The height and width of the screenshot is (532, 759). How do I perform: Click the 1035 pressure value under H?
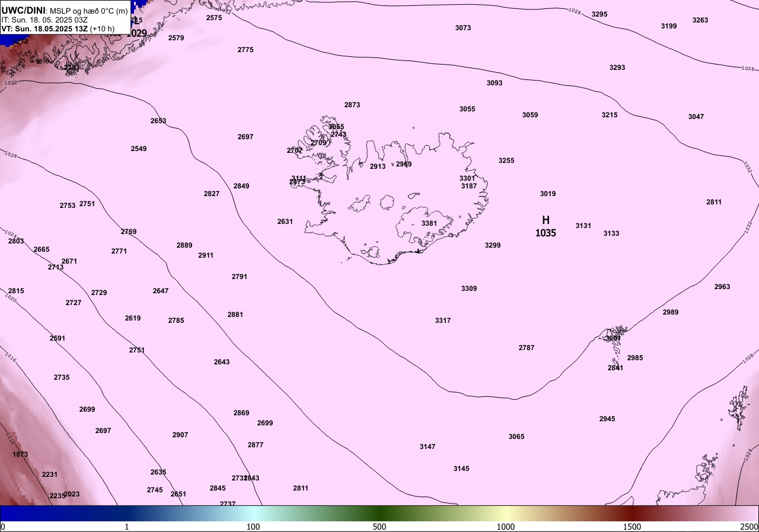pos(546,233)
